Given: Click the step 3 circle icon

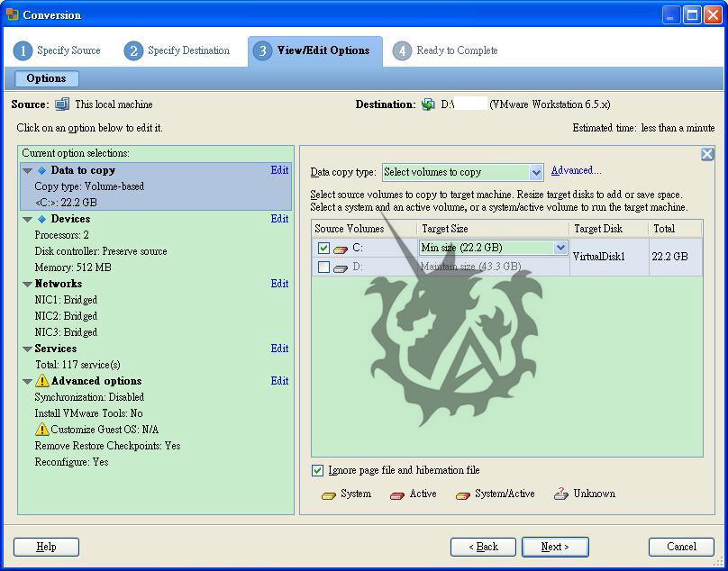Looking at the screenshot, I should [x=263, y=51].
